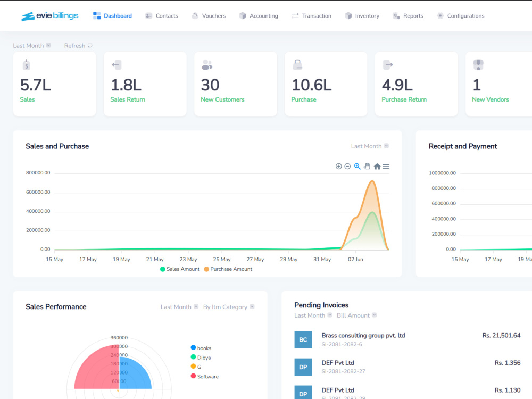Open the Contacts menu
The image size is (532, 399).
162,15
